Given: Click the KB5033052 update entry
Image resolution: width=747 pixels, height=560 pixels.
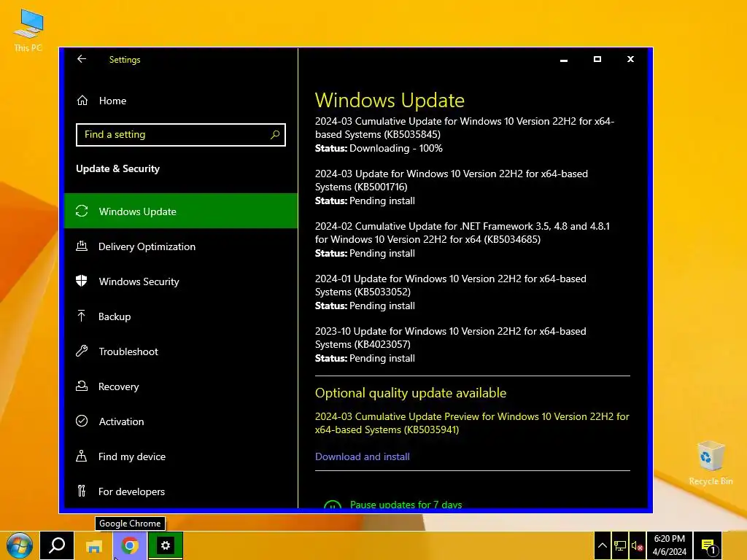Looking at the screenshot, I should [450, 285].
